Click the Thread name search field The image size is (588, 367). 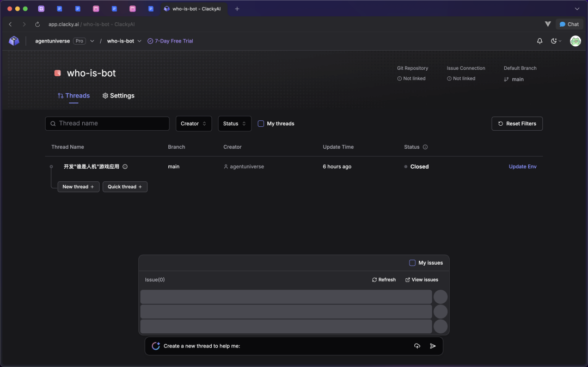(x=107, y=124)
